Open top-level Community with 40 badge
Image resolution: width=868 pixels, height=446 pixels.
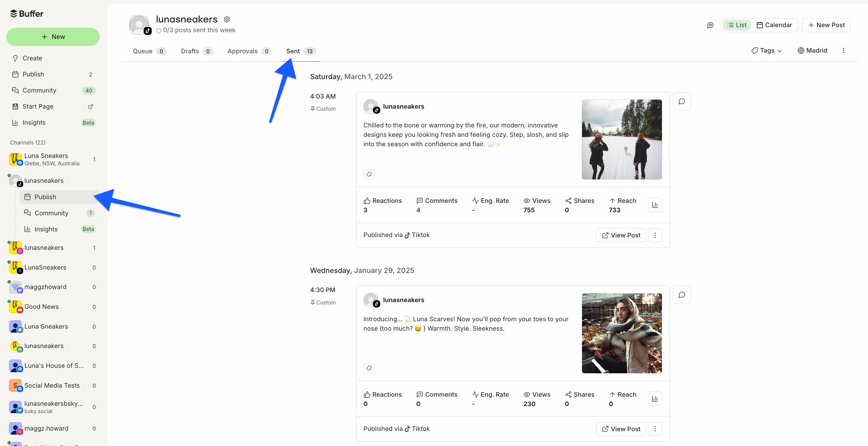pos(53,91)
